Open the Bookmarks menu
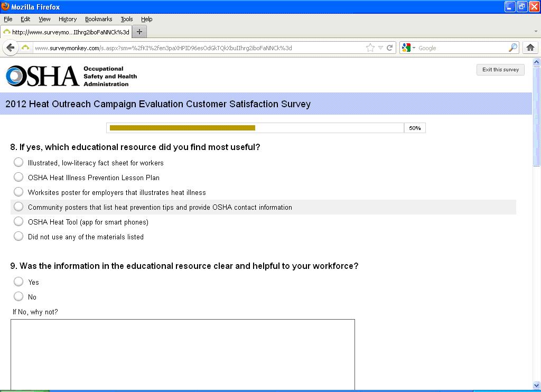This screenshot has height=392, width=541. point(98,19)
